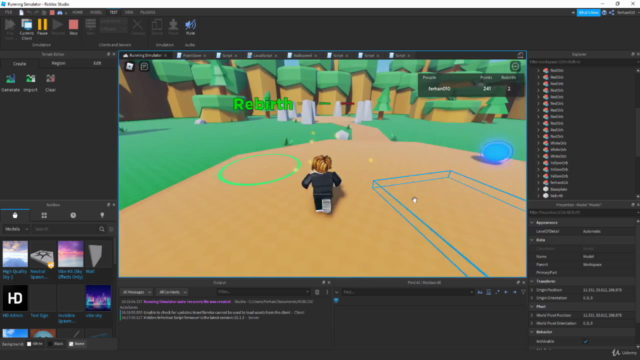The height and width of the screenshot is (360, 640).
Task: Open the Output panel three-dot menu
Action: coord(327,292)
